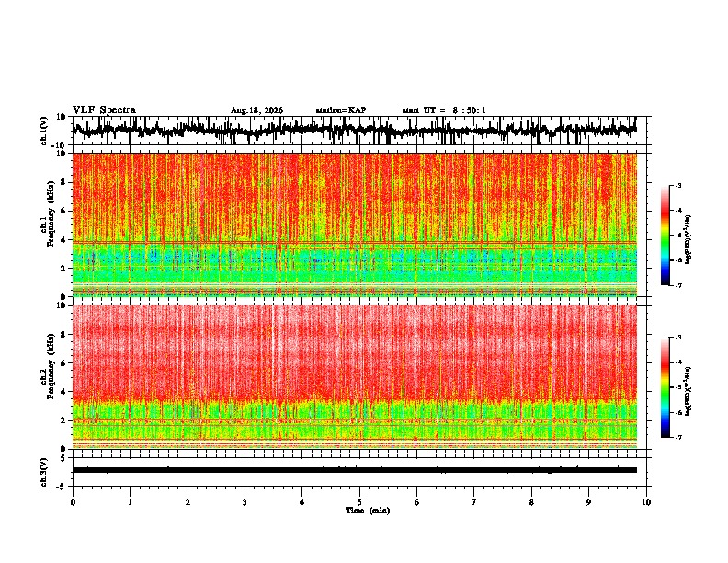Select the Aug.18, 2026 date label
This screenshot has height=563, width=728.
[256, 110]
